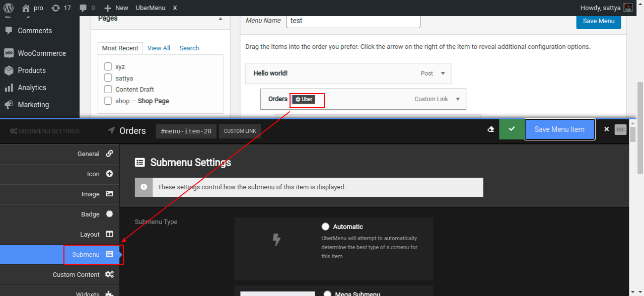Viewport: 644px width, 296px height.
Task: Open the Submenu settings tab
Action: (x=59, y=255)
